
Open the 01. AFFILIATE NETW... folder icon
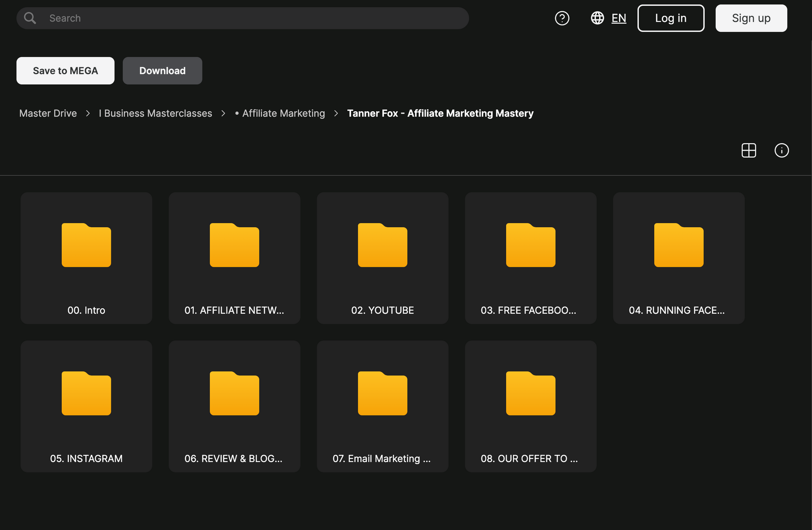click(x=235, y=245)
